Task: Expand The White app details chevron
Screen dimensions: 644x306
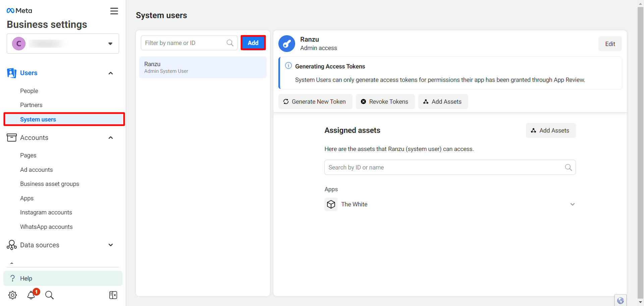Action: [572, 204]
